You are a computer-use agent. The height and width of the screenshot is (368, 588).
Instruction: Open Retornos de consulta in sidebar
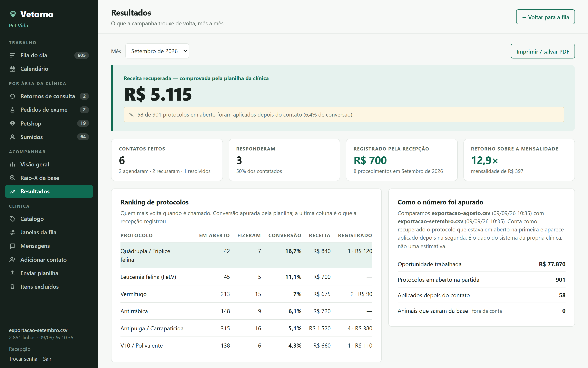tap(49, 96)
